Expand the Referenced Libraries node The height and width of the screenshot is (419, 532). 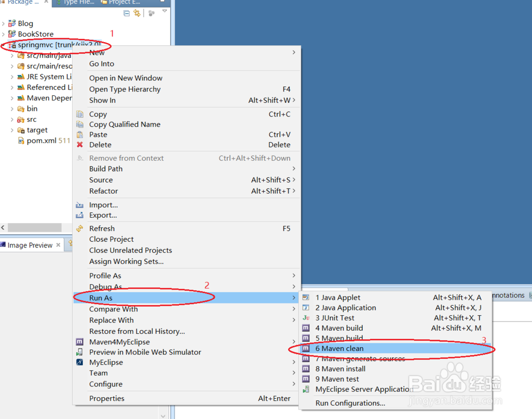12,88
